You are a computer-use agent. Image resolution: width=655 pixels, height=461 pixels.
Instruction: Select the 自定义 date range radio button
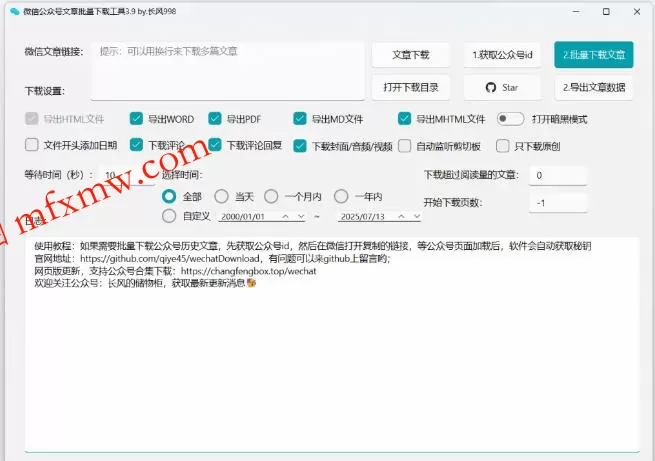[169, 216]
